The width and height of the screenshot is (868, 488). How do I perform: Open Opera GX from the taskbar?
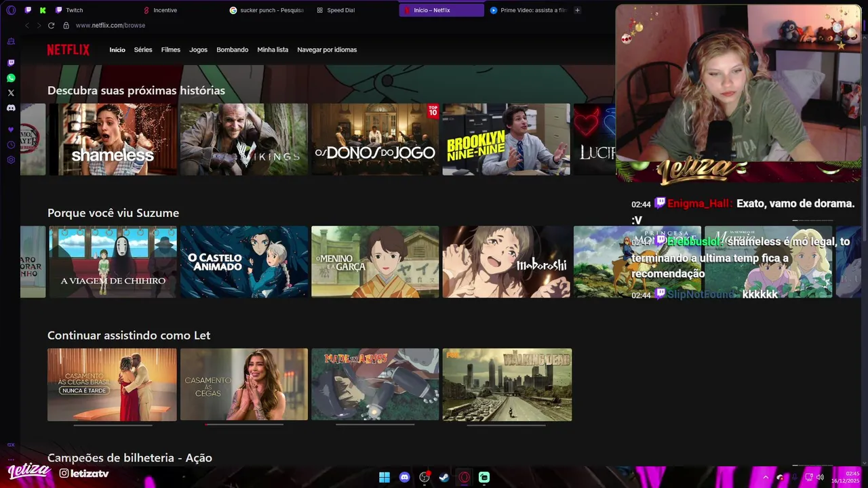465,477
